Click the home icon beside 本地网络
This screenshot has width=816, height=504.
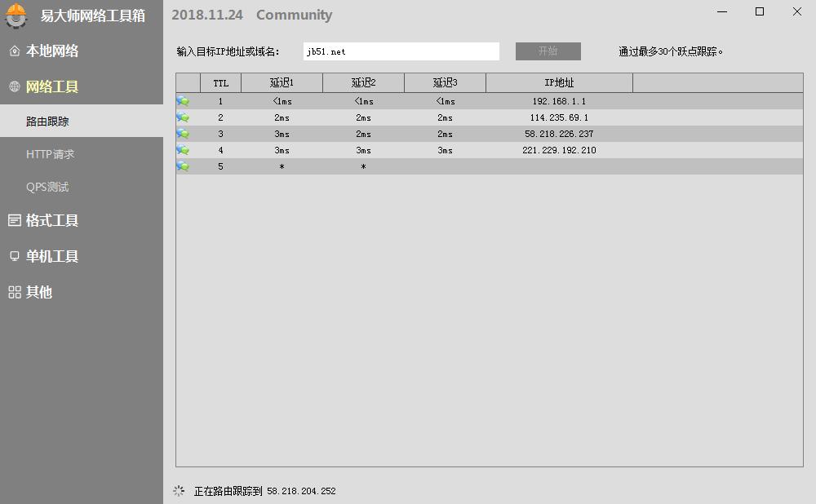point(14,51)
